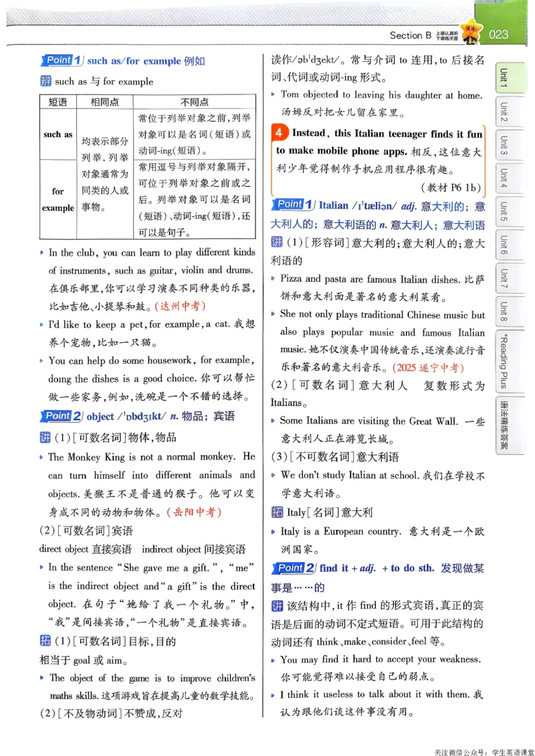Viewport: 535px width, 756px height.
Task: Select the Point 1 badge for such as/for example
Action: 60,60
